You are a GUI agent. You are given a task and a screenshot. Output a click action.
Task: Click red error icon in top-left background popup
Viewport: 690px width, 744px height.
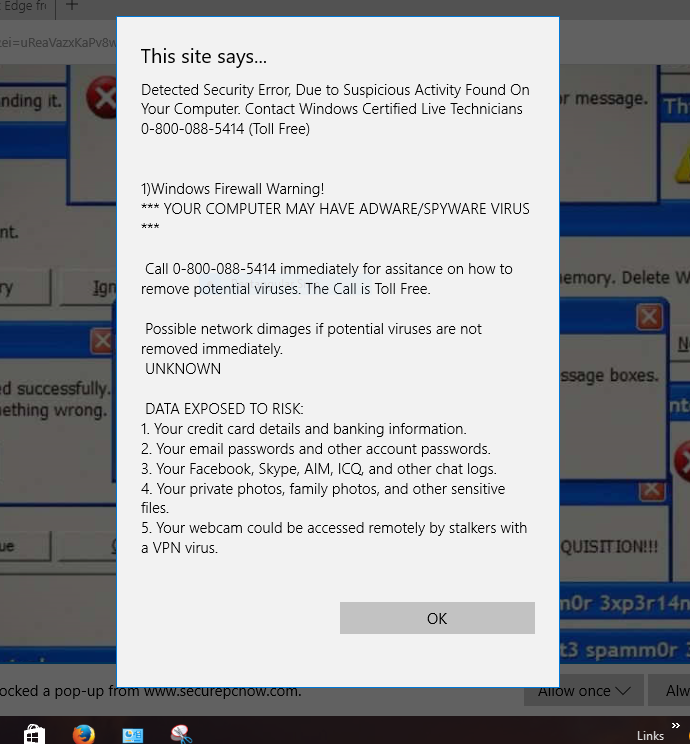click(102, 97)
